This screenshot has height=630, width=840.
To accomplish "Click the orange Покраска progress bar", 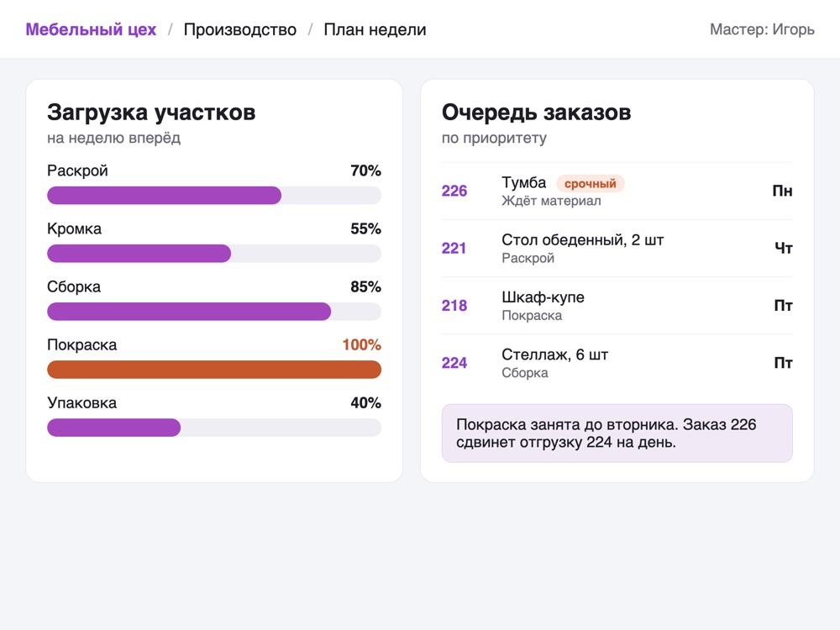I will tap(214, 370).
